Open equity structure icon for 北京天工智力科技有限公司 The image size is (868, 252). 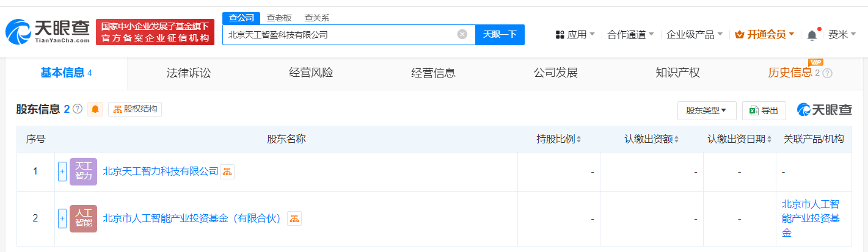pos(227,171)
